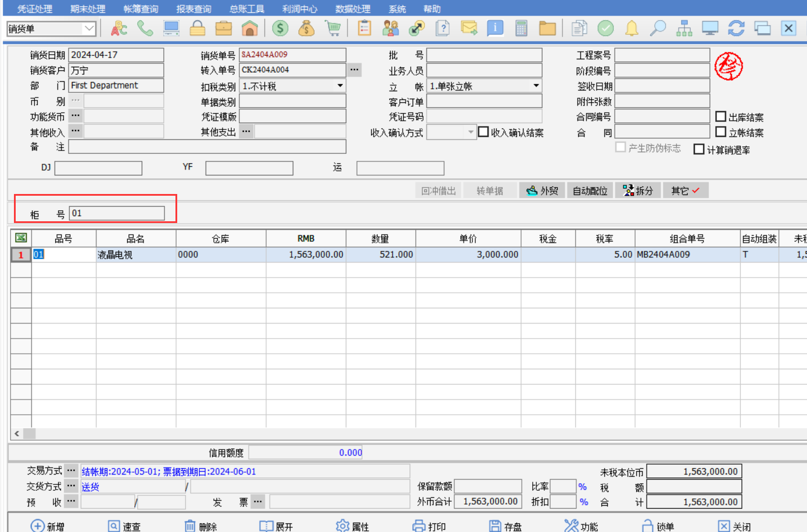807x532 pixels.
Task: Enable the 出库结案 checkbox
Action: (x=721, y=117)
